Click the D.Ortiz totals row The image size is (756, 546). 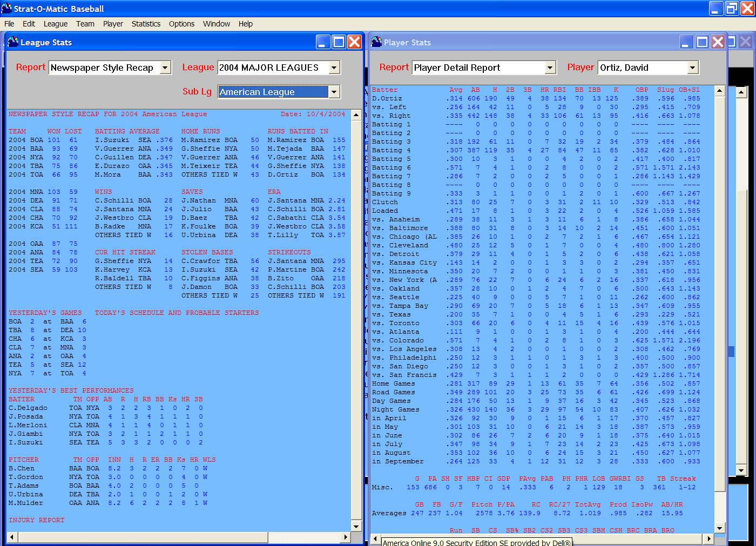536,98
